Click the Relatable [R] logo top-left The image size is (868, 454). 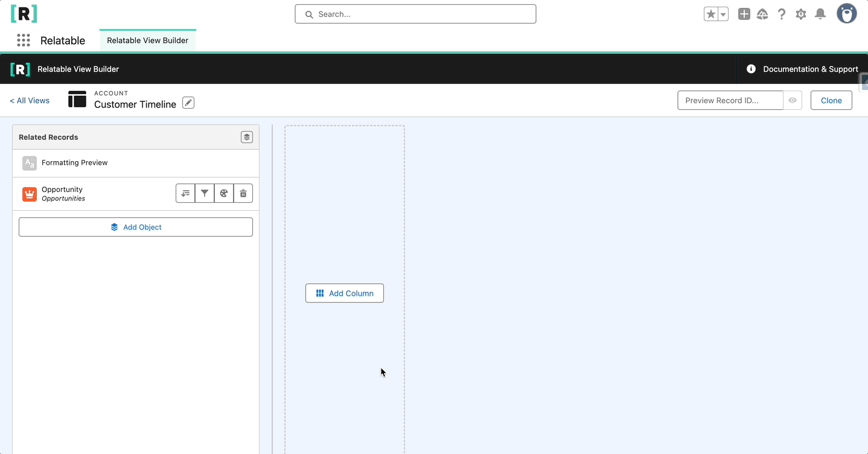point(24,13)
